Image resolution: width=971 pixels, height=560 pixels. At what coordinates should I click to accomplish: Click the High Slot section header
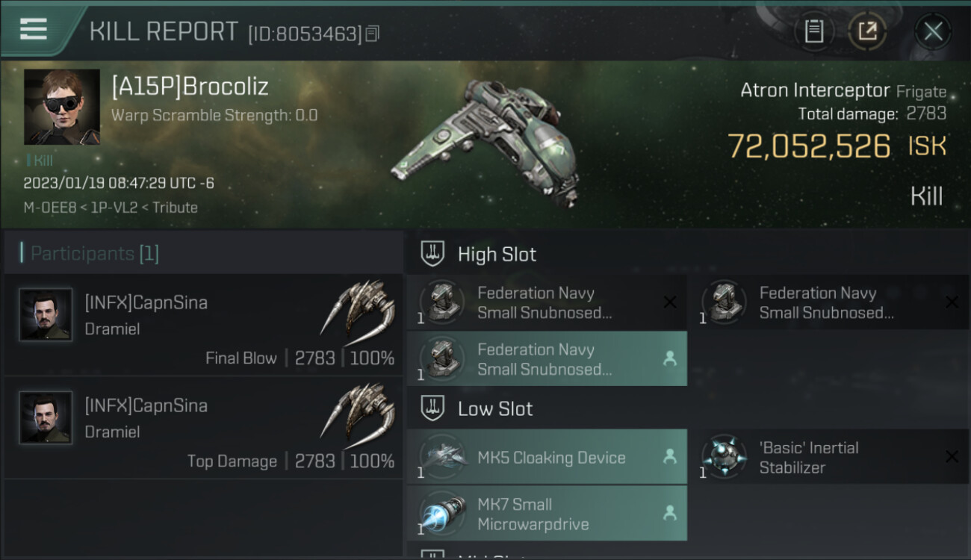[x=497, y=254]
